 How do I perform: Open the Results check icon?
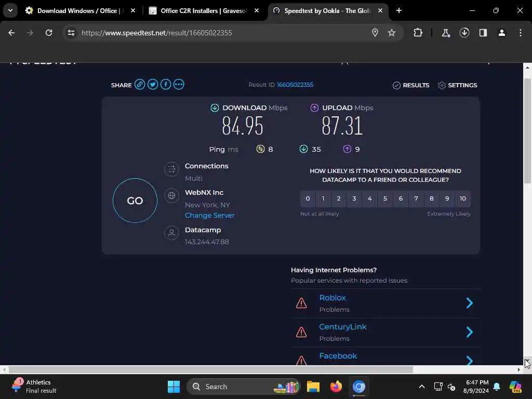(x=396, y=86)
